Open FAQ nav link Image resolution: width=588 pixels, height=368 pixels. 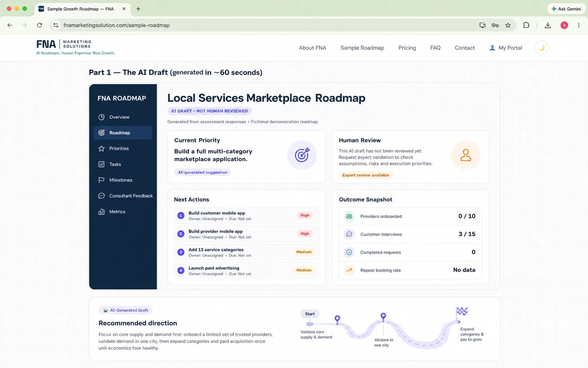(x=435, y=48)
